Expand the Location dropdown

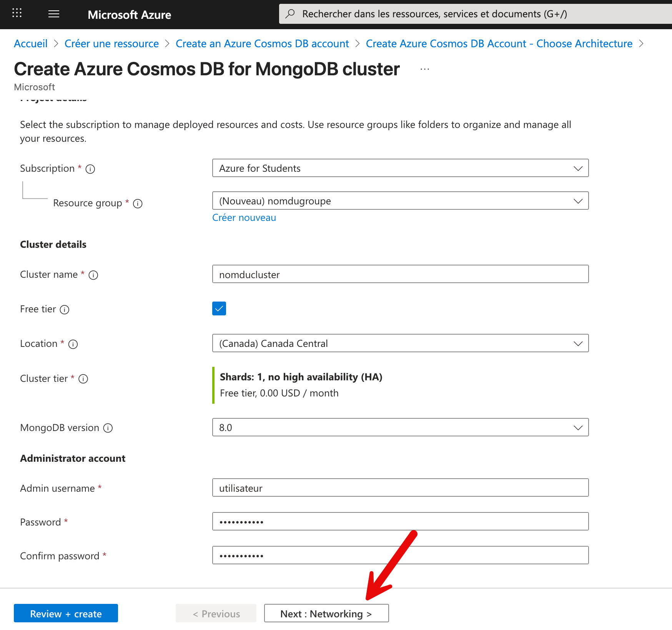(x=577, y=343)
